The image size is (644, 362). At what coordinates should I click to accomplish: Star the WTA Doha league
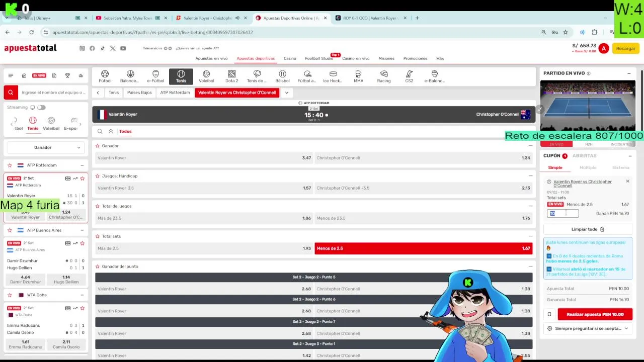click(x=9, y=295)
